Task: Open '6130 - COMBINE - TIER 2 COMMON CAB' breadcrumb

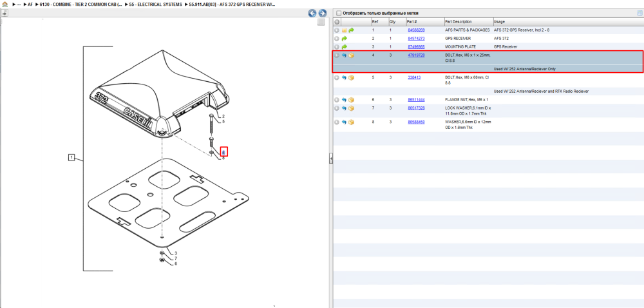Action: click(x=80, y=4)
